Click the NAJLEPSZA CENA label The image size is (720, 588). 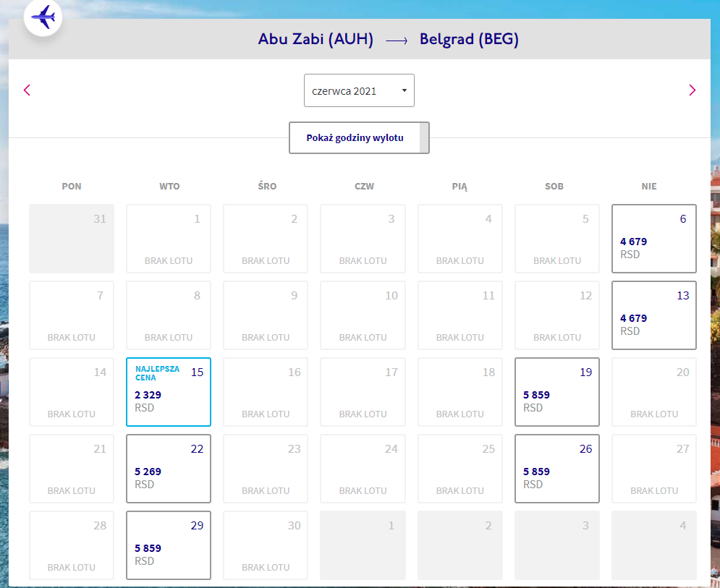157,373
